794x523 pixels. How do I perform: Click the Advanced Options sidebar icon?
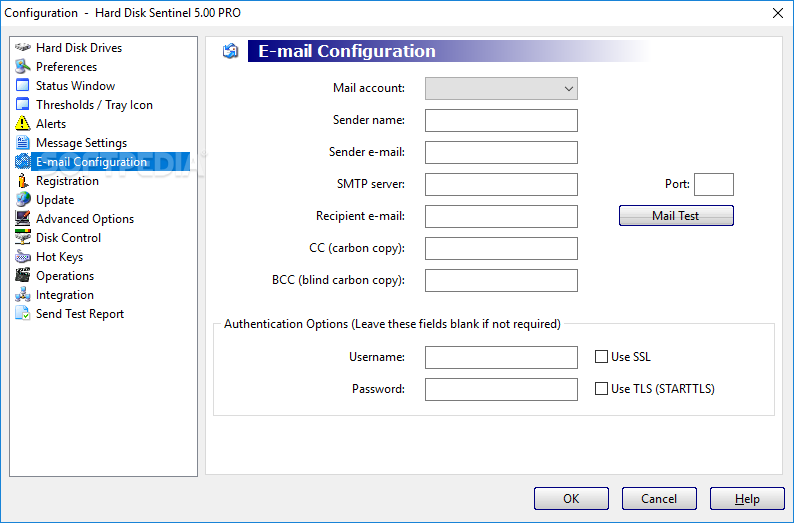click(x=23, y=218)
